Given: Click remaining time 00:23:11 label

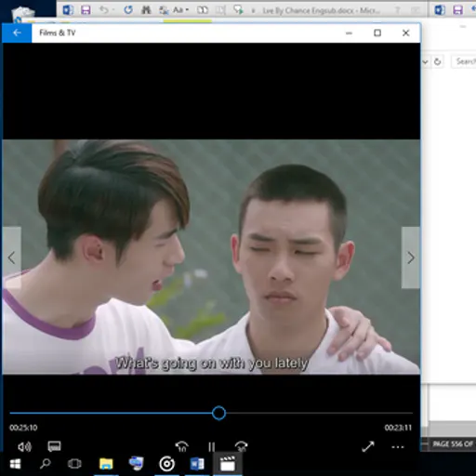Looking at the screenshot, I should (x=398, y=428).
